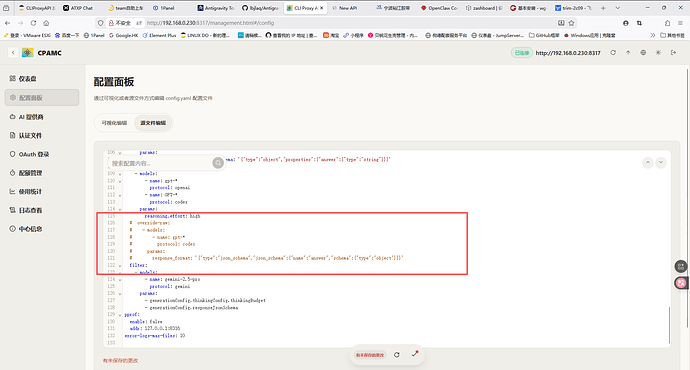Open the Google.HK bookmark
Image resolution: width=690 pixels, height=370 pixels.
pos(124,35)
